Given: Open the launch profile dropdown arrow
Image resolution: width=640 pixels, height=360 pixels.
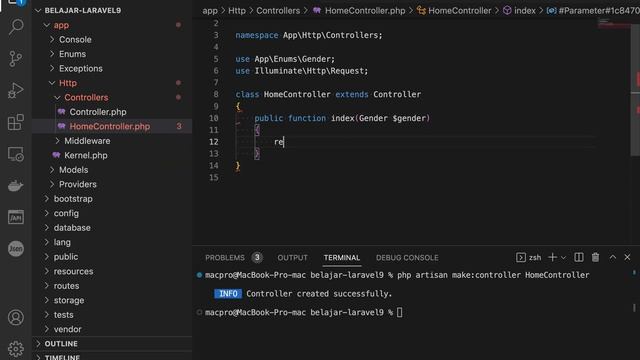Looking at the screenshot, I should 563,258.
